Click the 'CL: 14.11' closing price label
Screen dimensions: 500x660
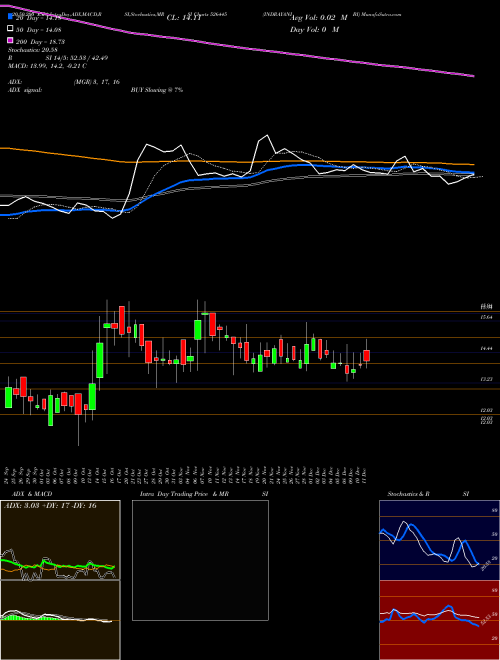tap(184, 18)
